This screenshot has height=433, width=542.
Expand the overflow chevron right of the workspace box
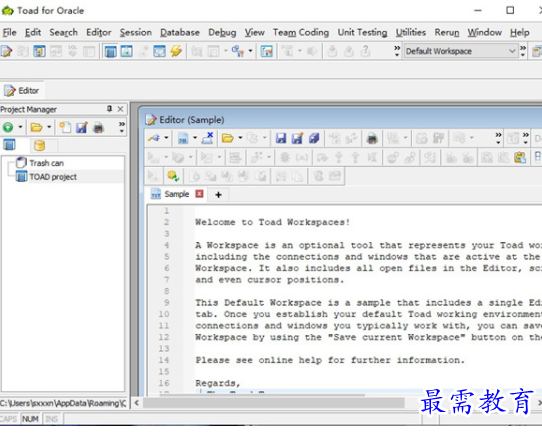[523, 51]
